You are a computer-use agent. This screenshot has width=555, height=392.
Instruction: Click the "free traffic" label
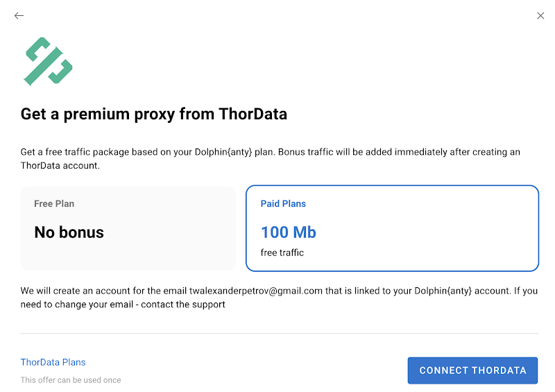[282, 253]
